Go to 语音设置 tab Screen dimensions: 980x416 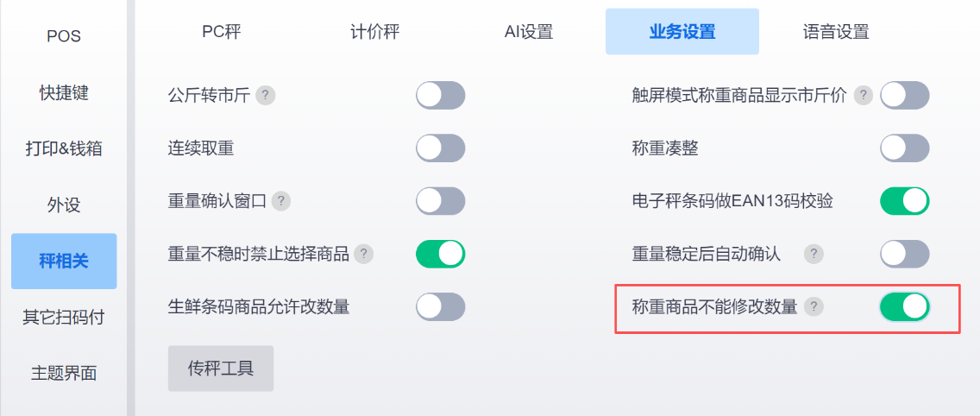(835, 32)
